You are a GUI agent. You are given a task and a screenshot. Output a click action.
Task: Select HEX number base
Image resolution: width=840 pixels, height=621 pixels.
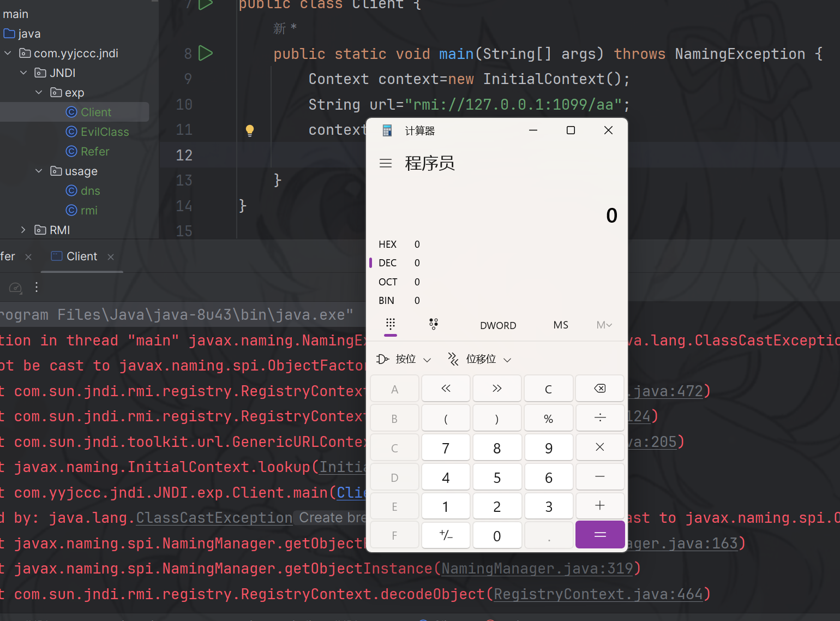coord(388,244)
